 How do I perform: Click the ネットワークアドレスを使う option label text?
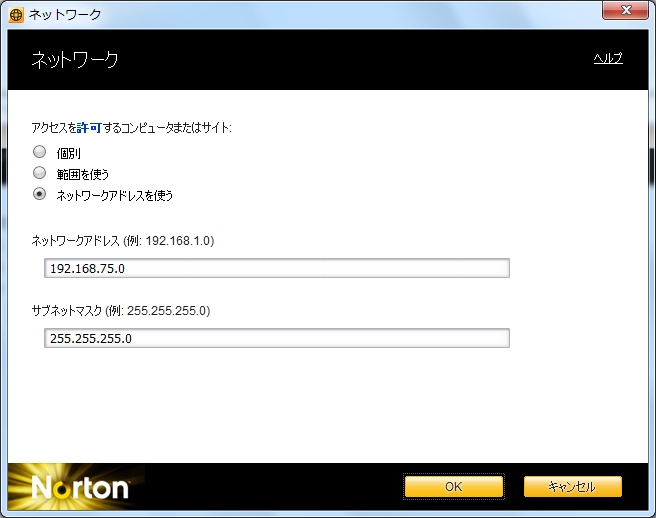[115, 196]
